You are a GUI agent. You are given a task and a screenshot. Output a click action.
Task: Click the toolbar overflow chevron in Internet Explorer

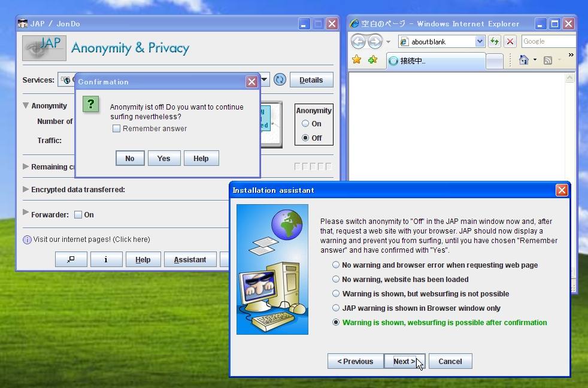pyautogui.click(x=571, y=54)
